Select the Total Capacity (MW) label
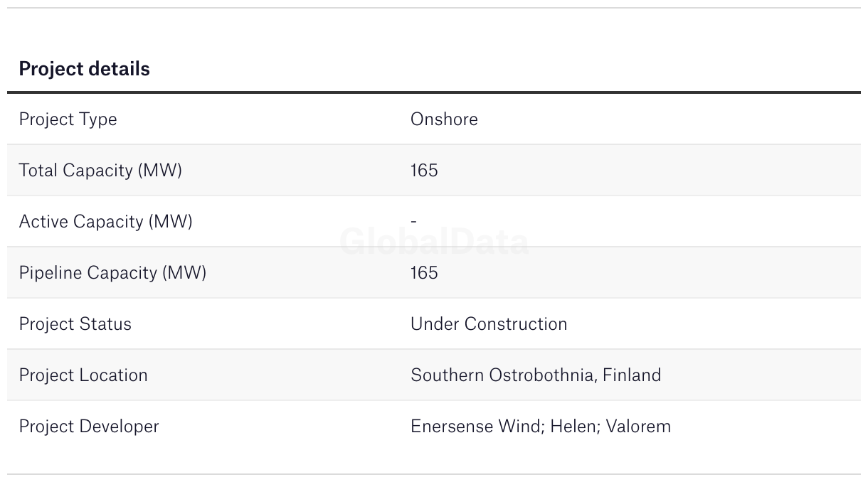The width and height of the screenshot is (868, 482). [x=100, y=171]
